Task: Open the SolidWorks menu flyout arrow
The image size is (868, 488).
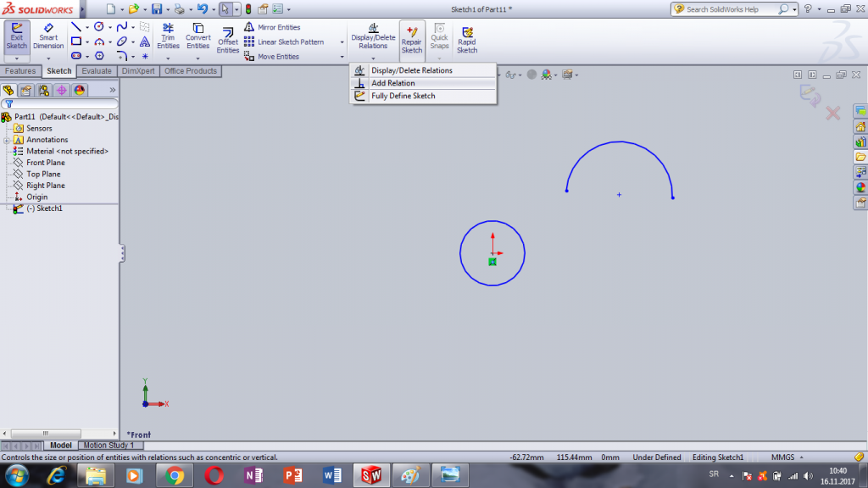Action: tap(82, 8)
